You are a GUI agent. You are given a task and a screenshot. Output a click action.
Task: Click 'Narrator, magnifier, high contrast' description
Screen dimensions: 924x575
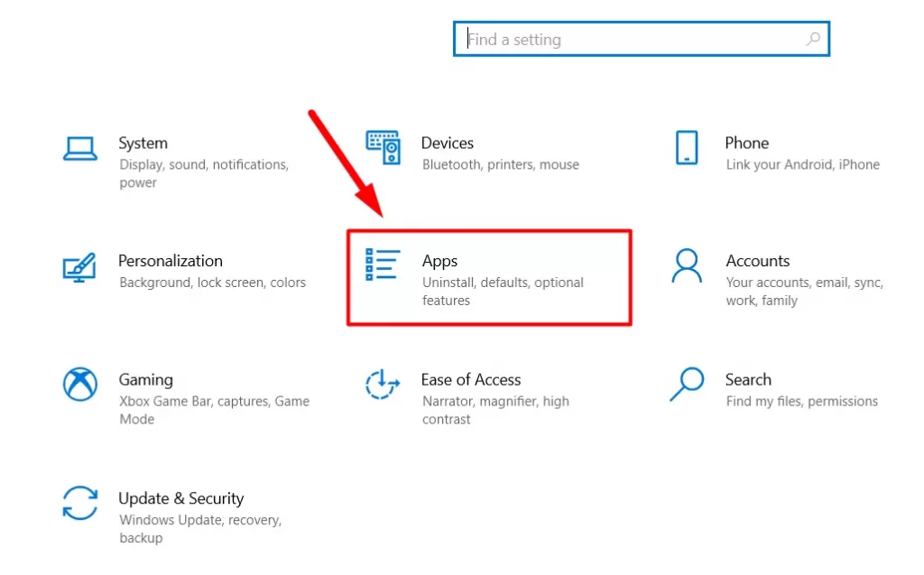(495, 410)
